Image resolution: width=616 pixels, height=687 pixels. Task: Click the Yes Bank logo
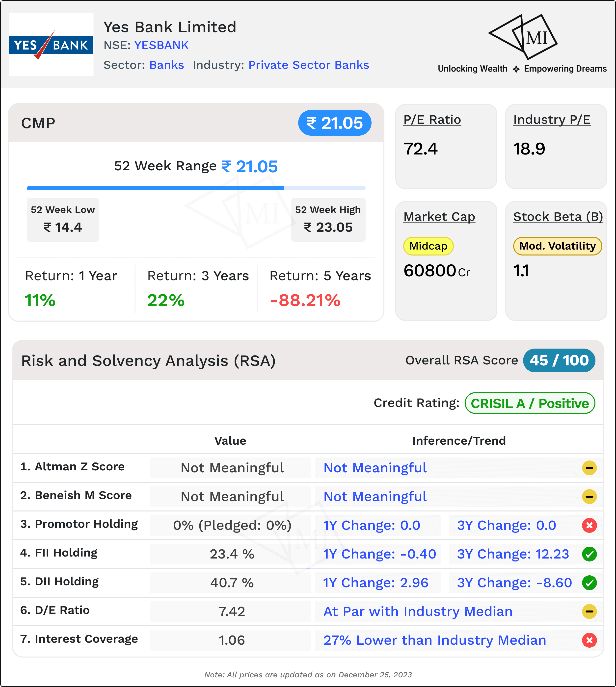point(51,44)
